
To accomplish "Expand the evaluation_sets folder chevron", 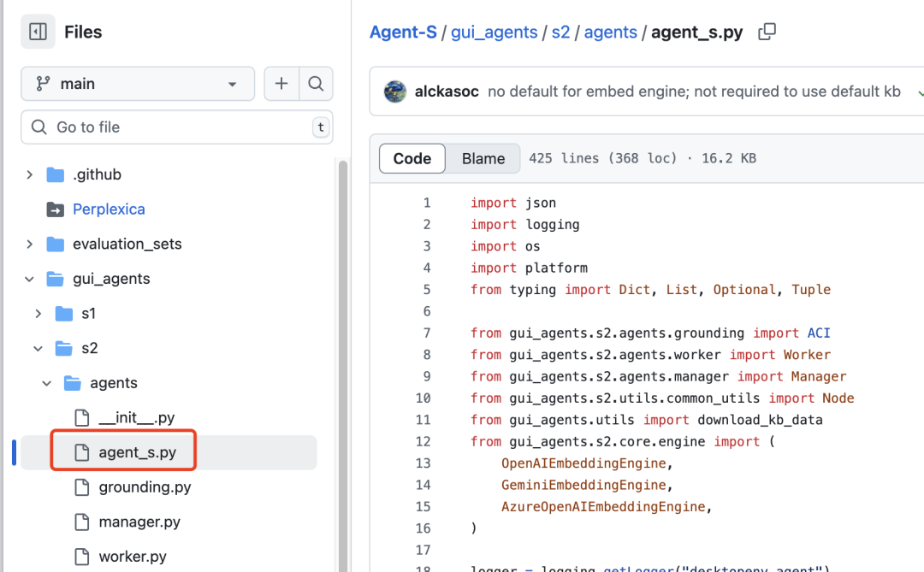I will (x=29, y=245).
